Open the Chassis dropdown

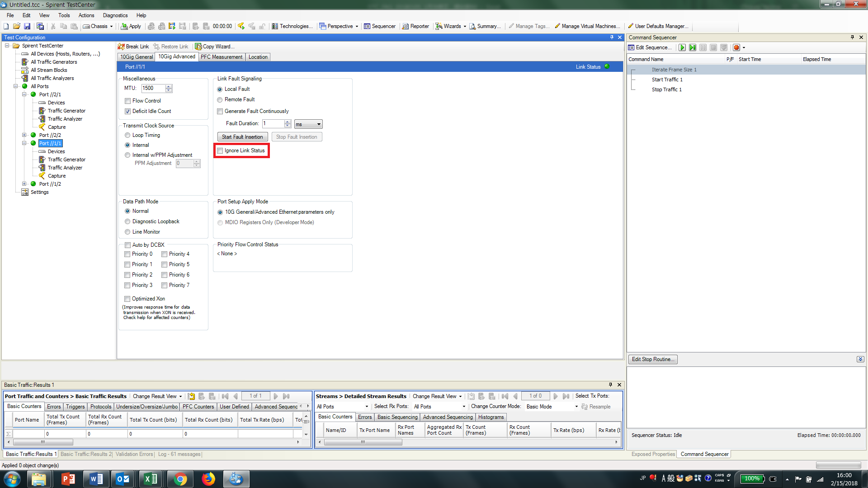[x=98, y=26]
